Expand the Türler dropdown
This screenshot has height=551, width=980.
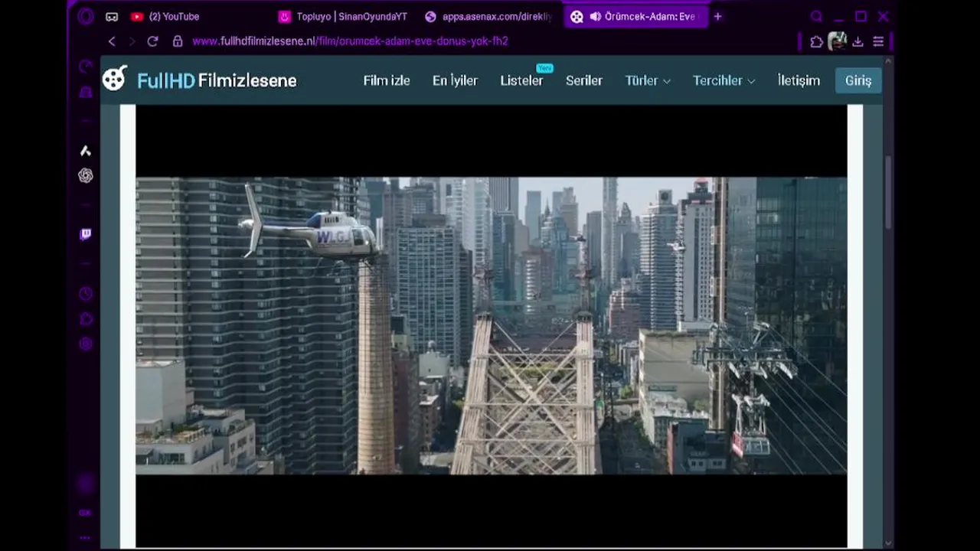648,80
